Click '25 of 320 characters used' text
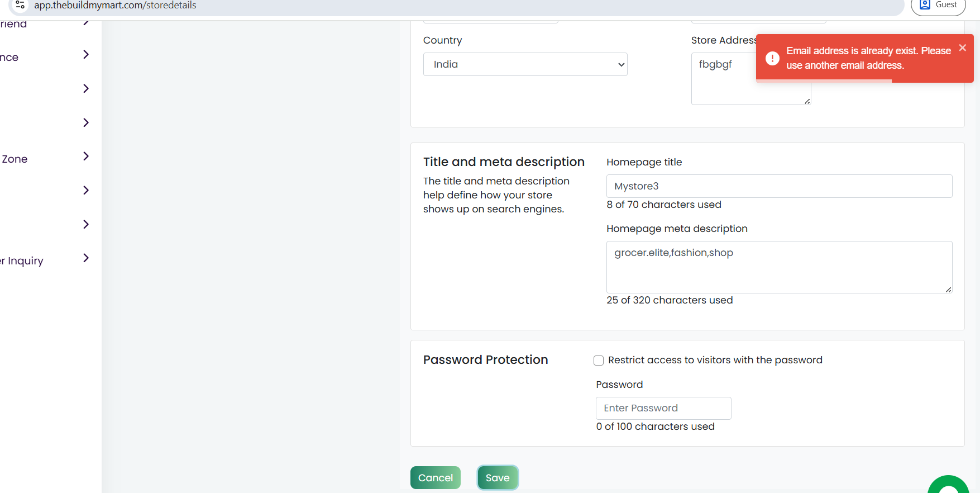980x493 pixels. (x=670, y=300)
